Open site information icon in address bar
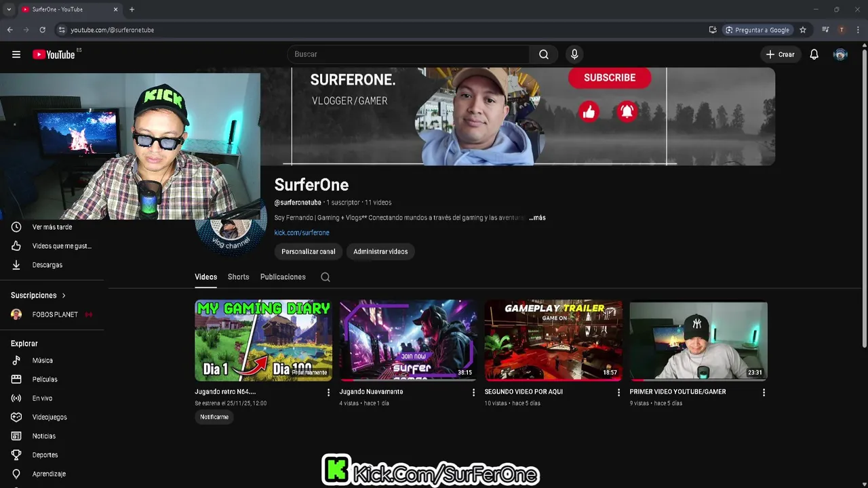868x488 pixels. click(62, 30)
